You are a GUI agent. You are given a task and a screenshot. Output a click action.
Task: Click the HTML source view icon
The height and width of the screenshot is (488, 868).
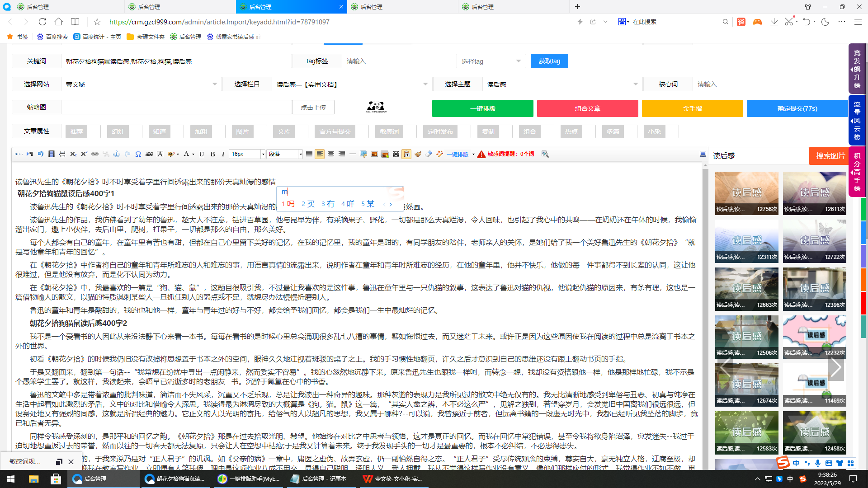point(19,154)
